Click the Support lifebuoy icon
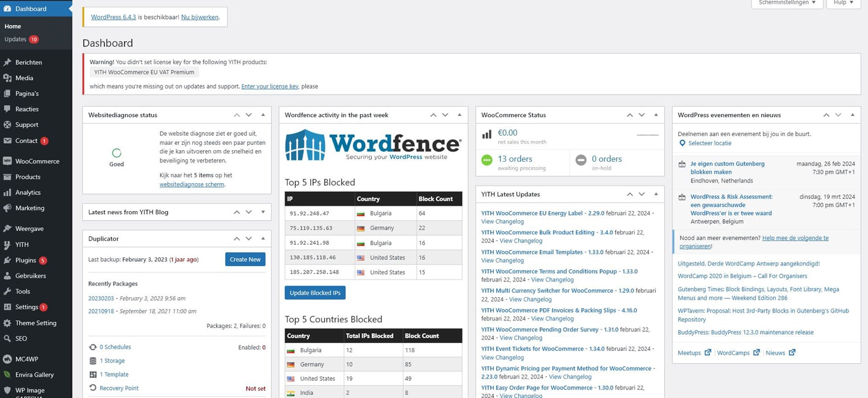Screen dimensions: 868x398 click(x=7, y=125)
